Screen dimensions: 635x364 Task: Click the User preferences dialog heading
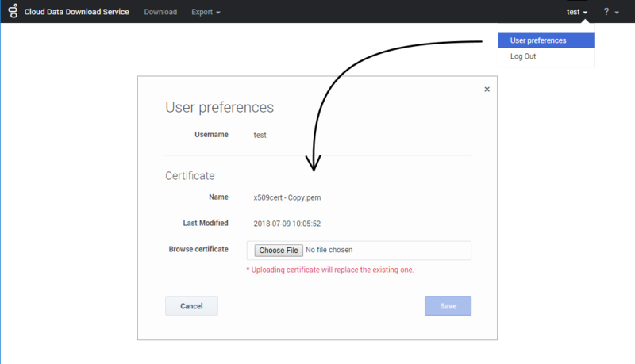click(219, 108)
